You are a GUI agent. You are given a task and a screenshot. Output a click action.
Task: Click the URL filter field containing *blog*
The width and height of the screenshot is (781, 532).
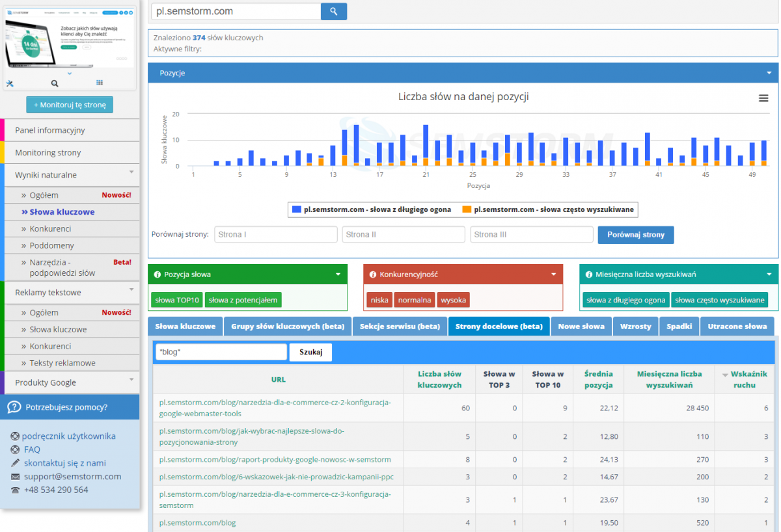[221, 352]
